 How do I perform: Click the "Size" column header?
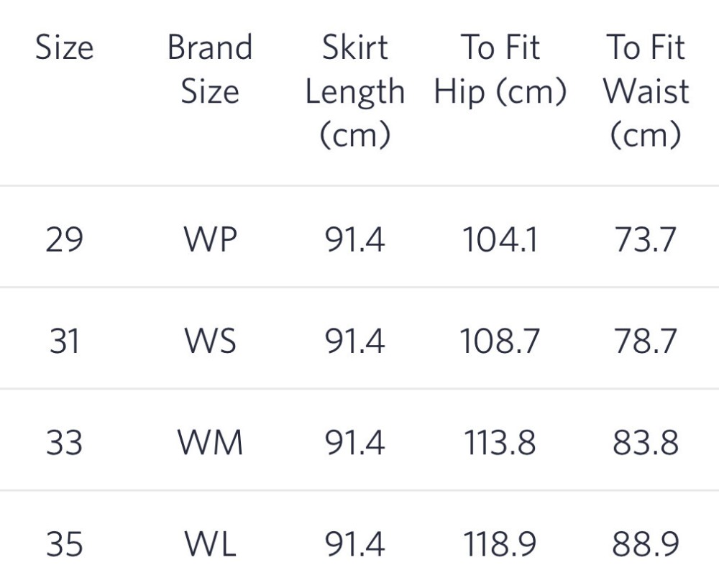(x=65, y=48)
